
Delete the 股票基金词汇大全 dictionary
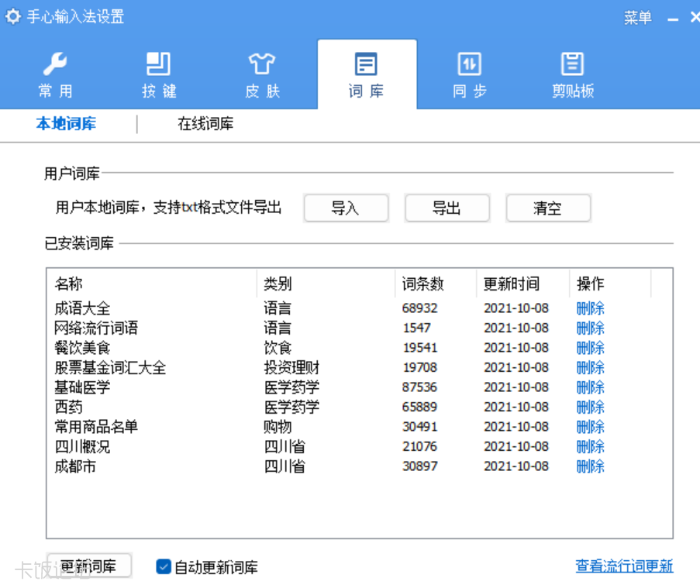point(590,368)
